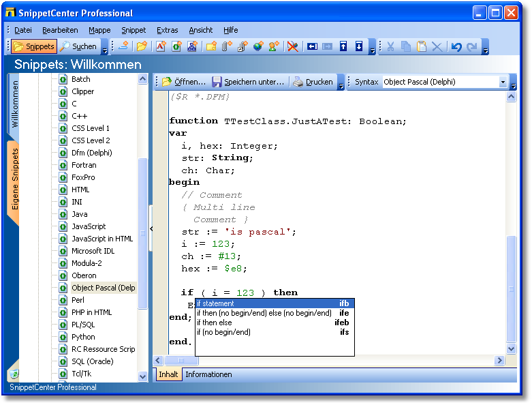The height and width of the screenshot is (405, 532).
Task: Switch to the Inhalt tab
Action: tap(168, 374)
